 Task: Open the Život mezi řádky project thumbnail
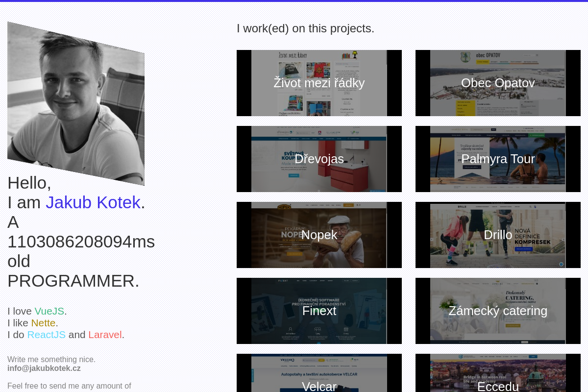(319, 83)
